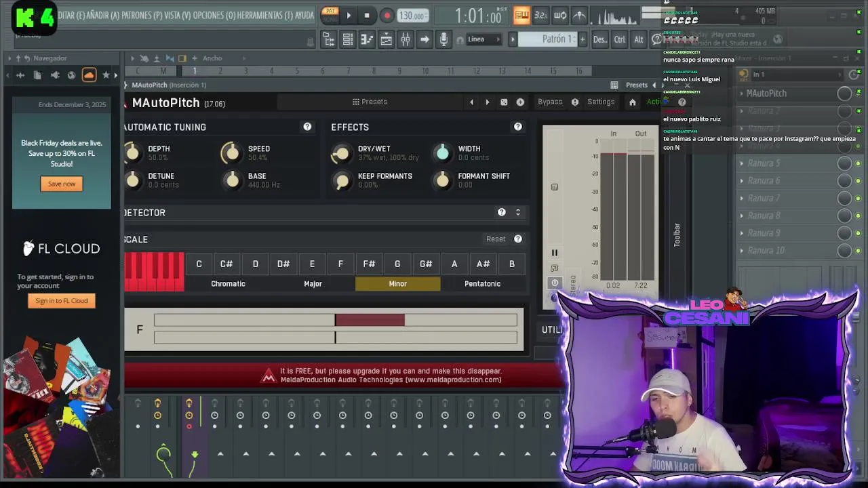
Task: Click the DRY/WET knob
Action: point(341,153)
